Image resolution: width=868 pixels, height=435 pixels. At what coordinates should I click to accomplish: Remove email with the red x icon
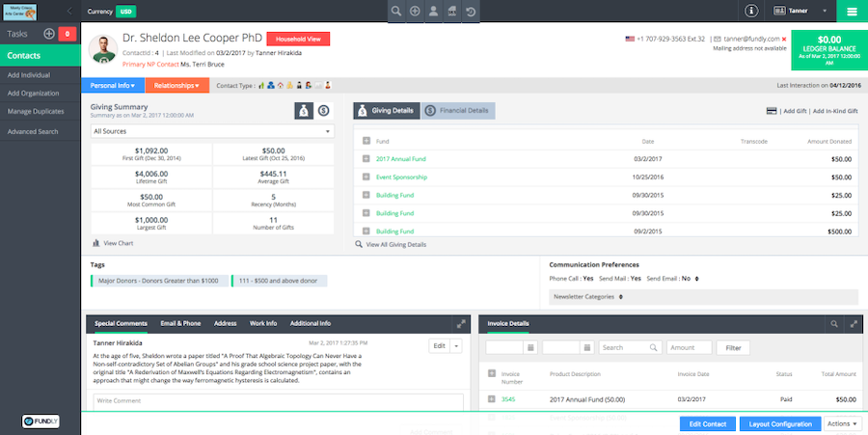[784, 40]
